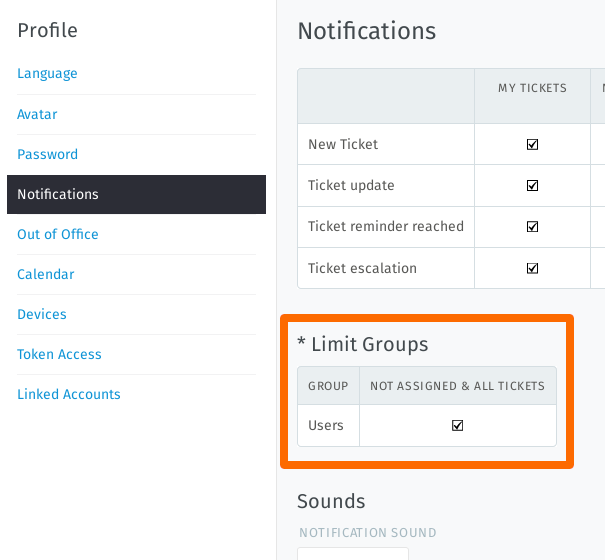Open the Language settings page
Image resolution: width=605 pixels, height=560 pixels.
(47, 74)
